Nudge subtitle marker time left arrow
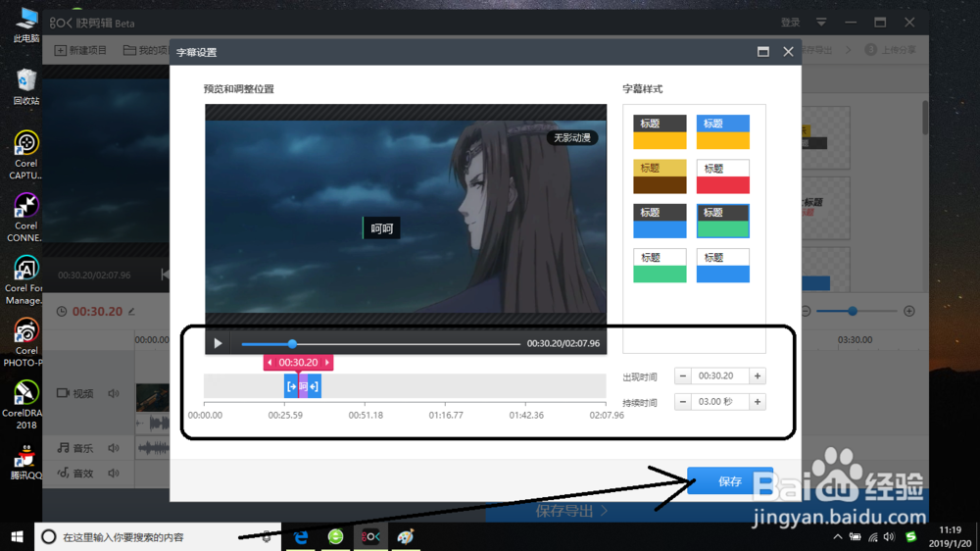 point(269,363)
